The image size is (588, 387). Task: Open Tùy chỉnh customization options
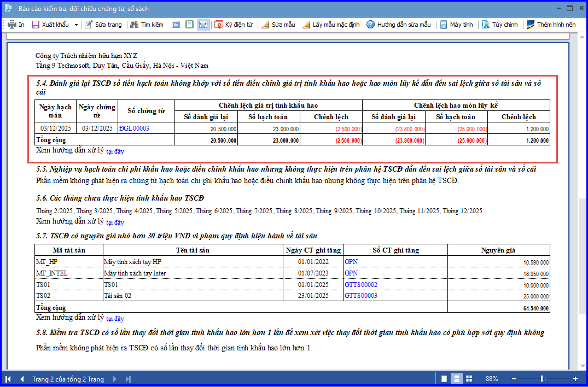point(500,25)
